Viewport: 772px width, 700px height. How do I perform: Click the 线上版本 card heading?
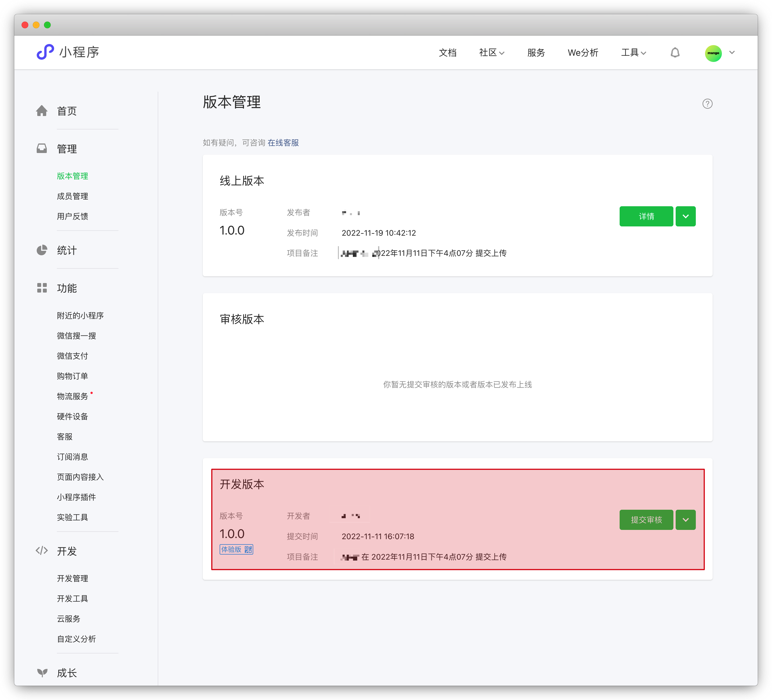point(242,180)
